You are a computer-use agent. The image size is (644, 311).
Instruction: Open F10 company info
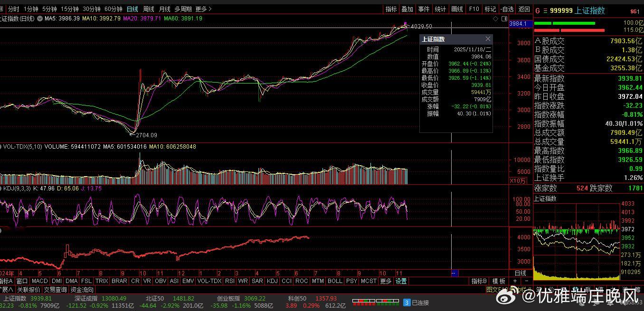click(x=474, y=9)
